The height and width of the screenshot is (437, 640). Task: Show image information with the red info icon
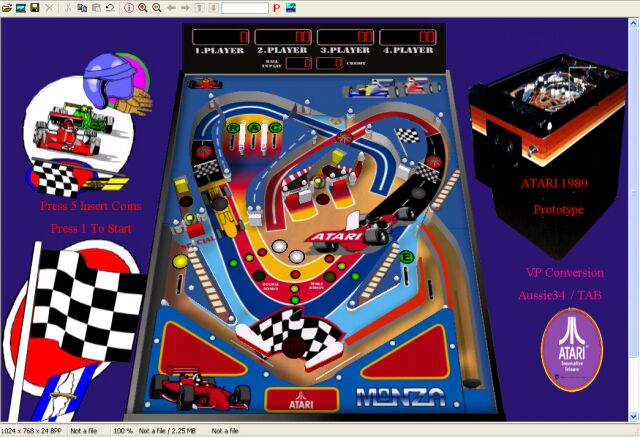[x=128, y=7]
